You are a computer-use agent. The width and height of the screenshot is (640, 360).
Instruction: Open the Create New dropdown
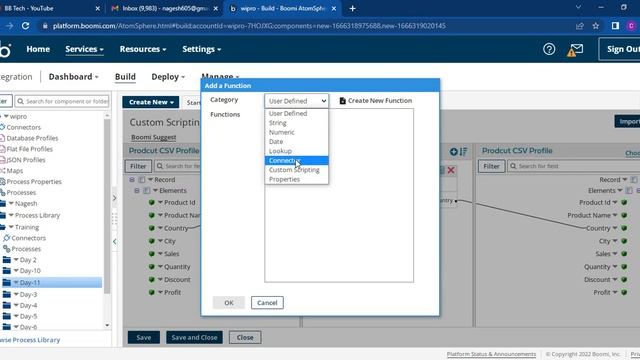(151, 102)
